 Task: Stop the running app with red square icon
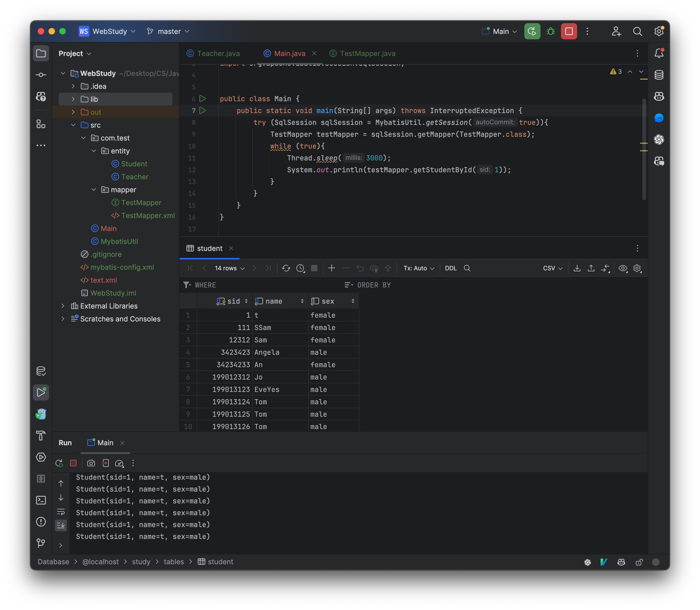[x=569, y=31]
